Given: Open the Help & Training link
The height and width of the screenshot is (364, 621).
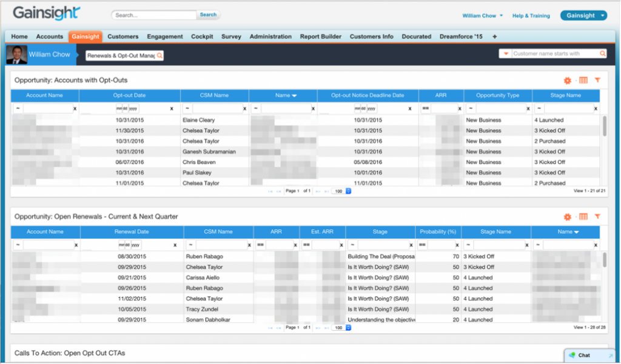Looking at the screenshot, I should 531,16.
